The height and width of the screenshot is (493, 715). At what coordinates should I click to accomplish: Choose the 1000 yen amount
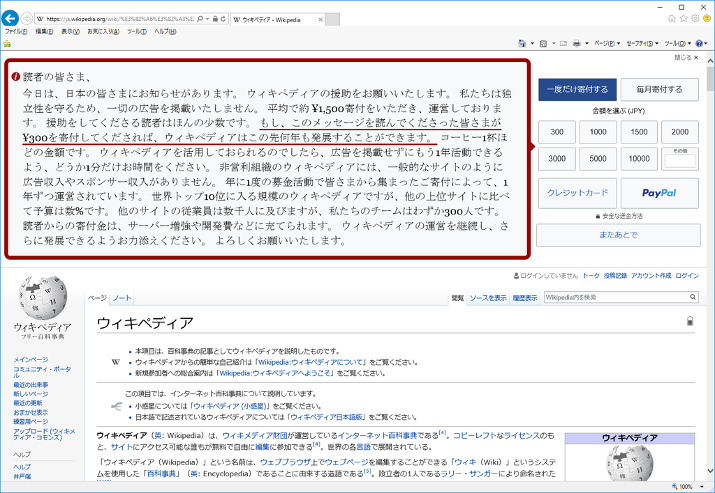click(598, 132)
